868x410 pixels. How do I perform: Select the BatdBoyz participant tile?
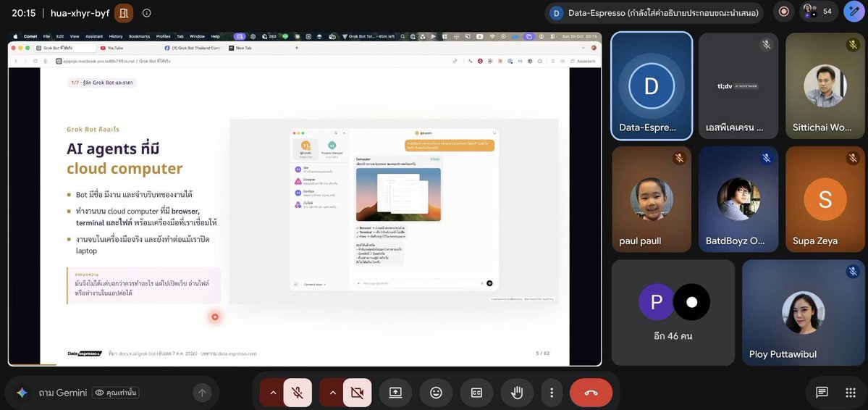pyautogui.click(x=738, y=199)
